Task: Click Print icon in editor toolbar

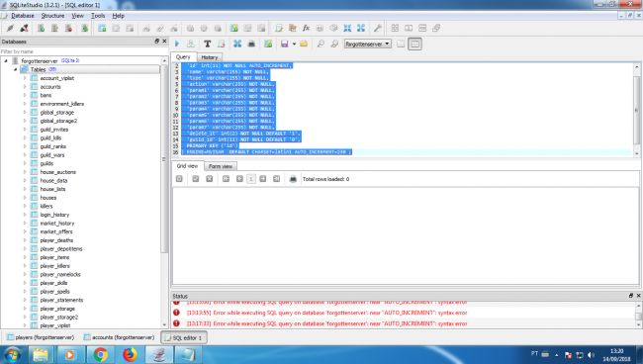Action: 251,44
